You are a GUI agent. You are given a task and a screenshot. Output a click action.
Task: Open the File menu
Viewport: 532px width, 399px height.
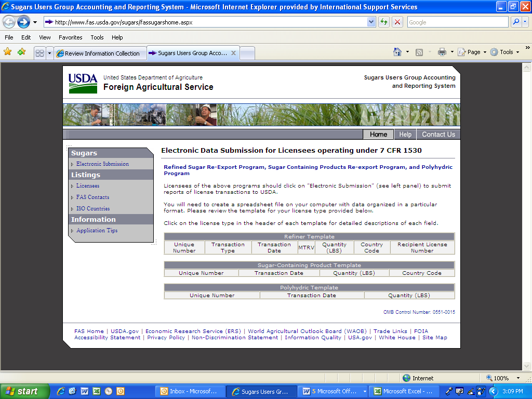9,37
